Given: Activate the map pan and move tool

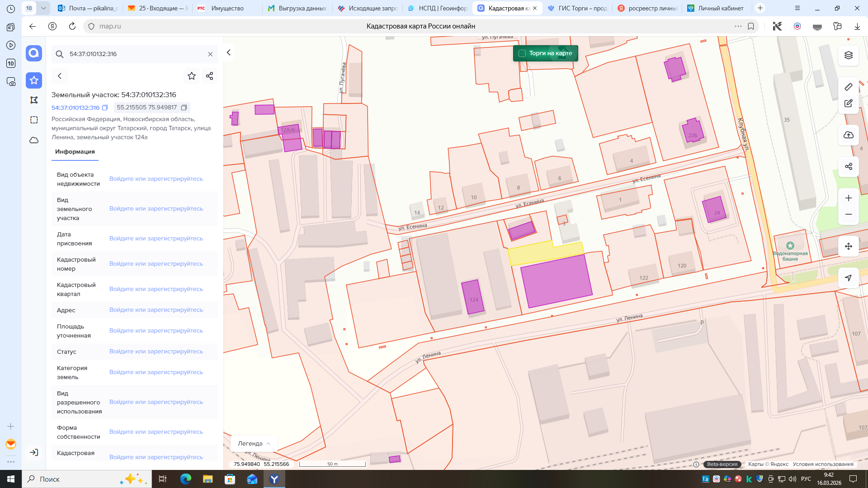Looking at the screenshot, I should [x=848, y=246].
